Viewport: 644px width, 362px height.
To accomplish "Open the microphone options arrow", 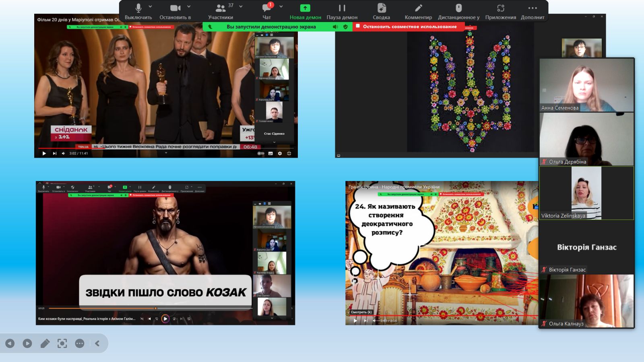I will coord(151,7).
